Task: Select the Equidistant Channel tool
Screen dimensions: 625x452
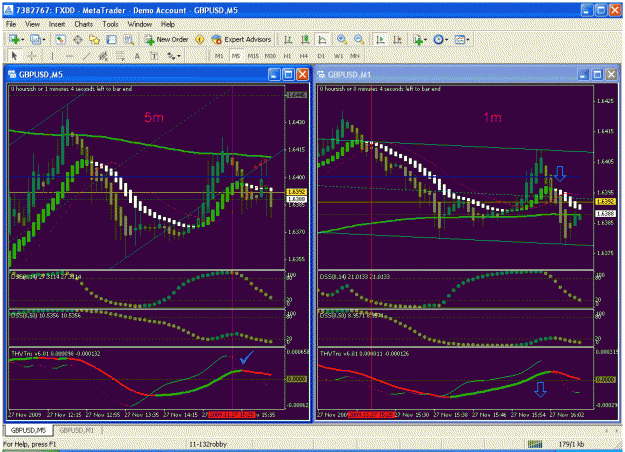Action: pyautogui.click(x=103, y=56)
